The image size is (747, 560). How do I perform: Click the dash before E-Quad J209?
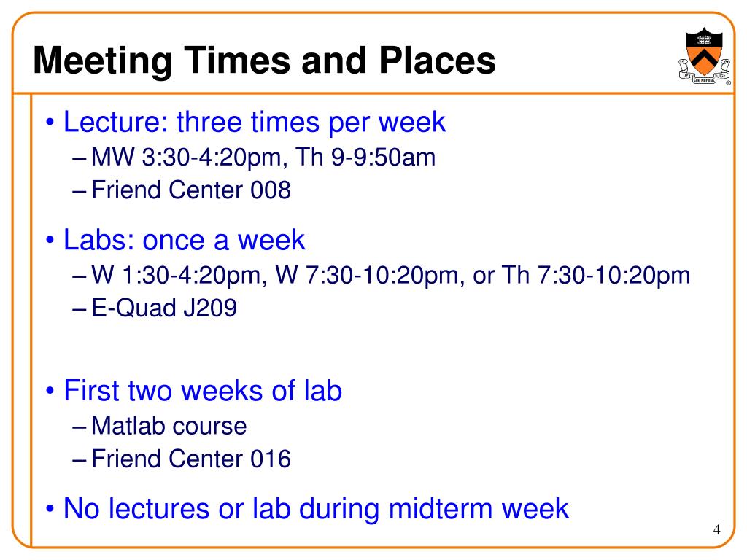coord(79,309)
